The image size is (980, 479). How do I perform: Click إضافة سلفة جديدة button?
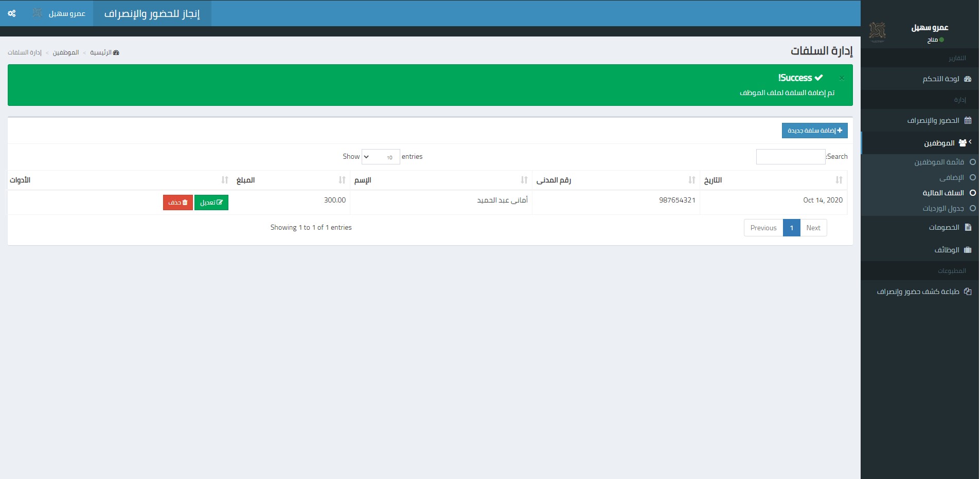coord(814,131)
